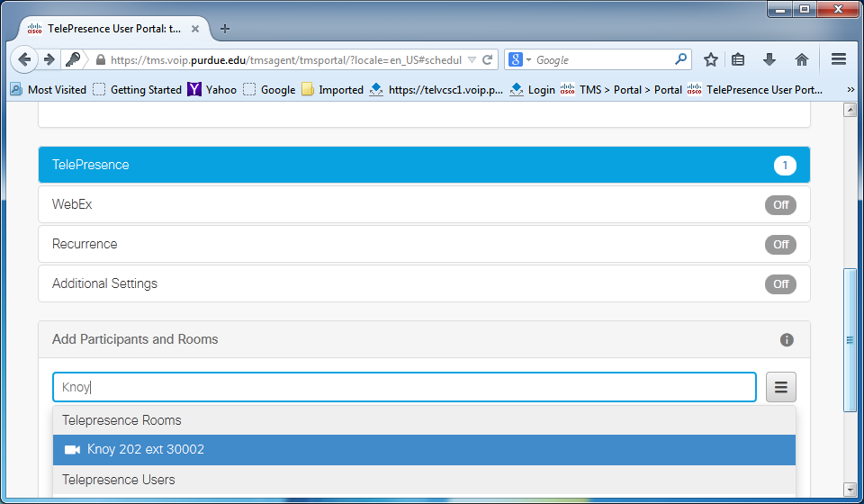Open the Firefox downloads arrow
This screenshot has width=864, height=504.
[769, 59]
